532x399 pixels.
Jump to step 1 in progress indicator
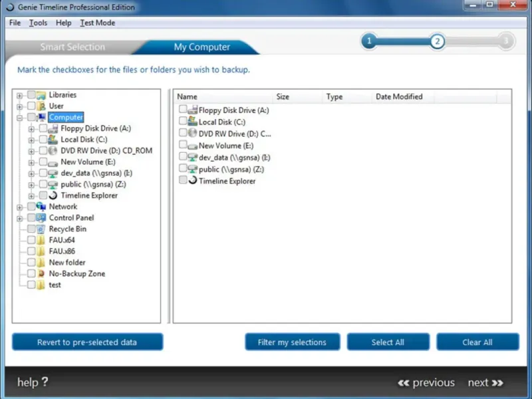(369, 41)
